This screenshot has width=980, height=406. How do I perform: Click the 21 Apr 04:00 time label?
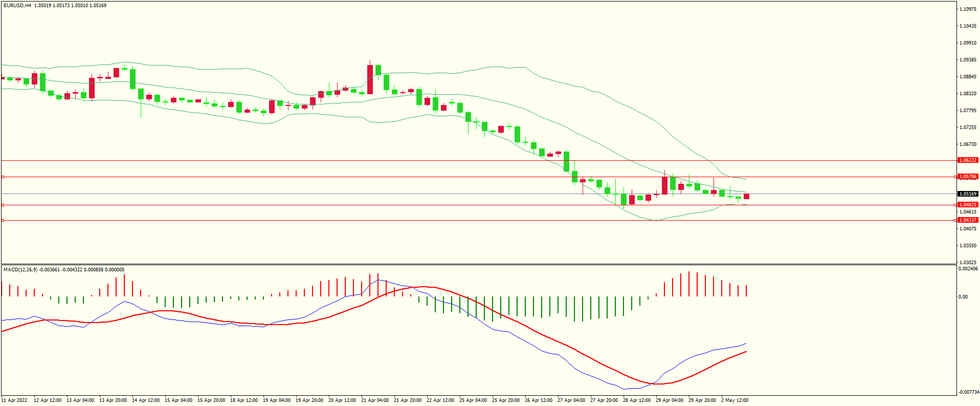[x=375, y=400]
